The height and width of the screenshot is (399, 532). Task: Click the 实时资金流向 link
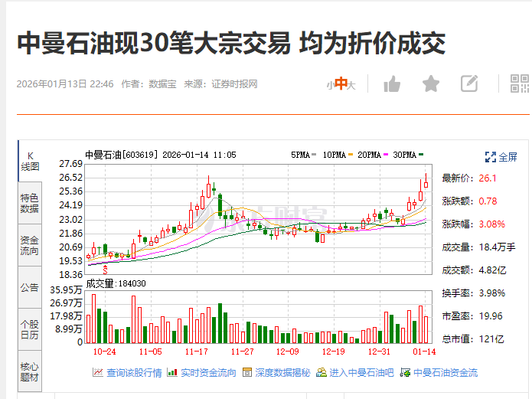(208, 373)
